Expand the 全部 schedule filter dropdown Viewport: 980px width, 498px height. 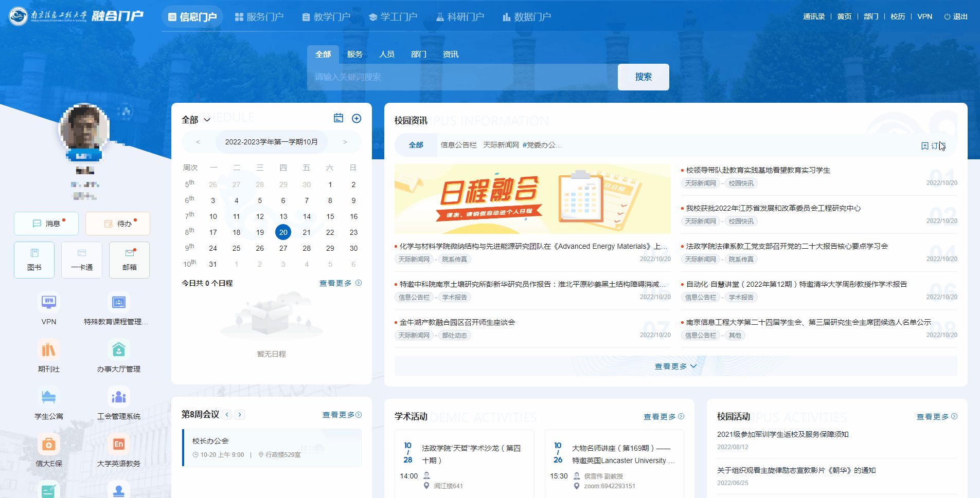196,120
